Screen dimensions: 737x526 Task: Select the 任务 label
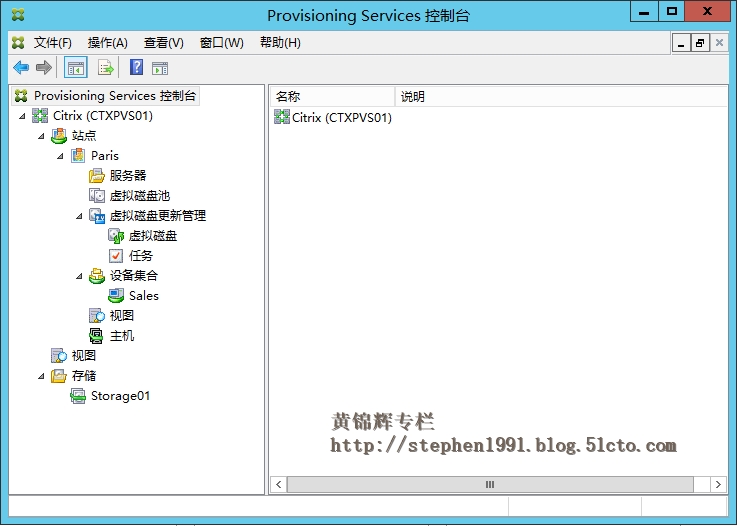click(141, 256)
